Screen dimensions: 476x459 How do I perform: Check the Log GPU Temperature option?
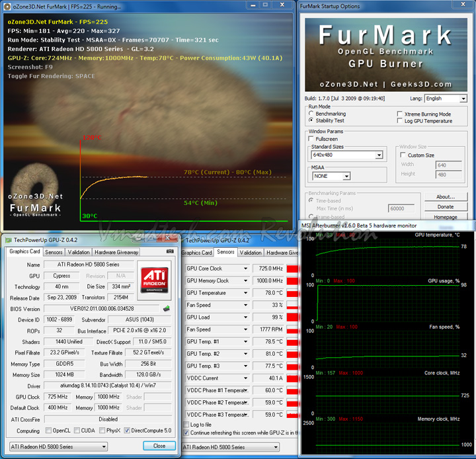coord(399,121)
